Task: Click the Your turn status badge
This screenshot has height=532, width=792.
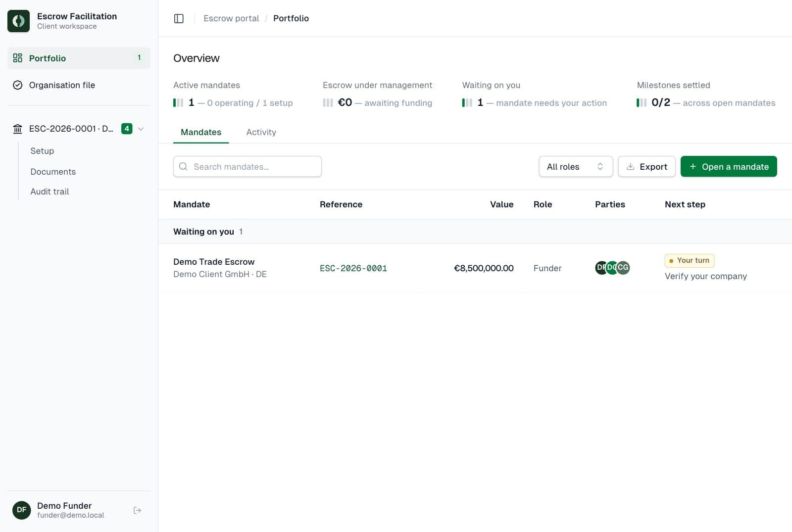Action: 689,260
